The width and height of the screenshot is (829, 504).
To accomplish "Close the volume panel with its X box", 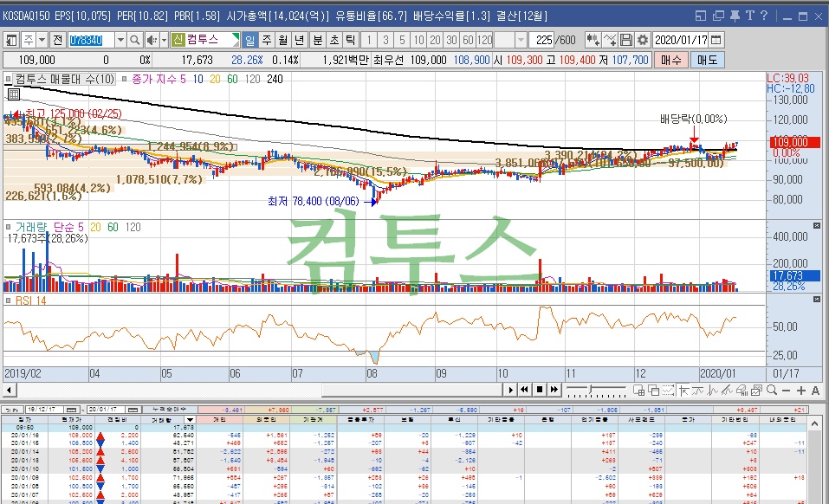I will coord(817,225).
